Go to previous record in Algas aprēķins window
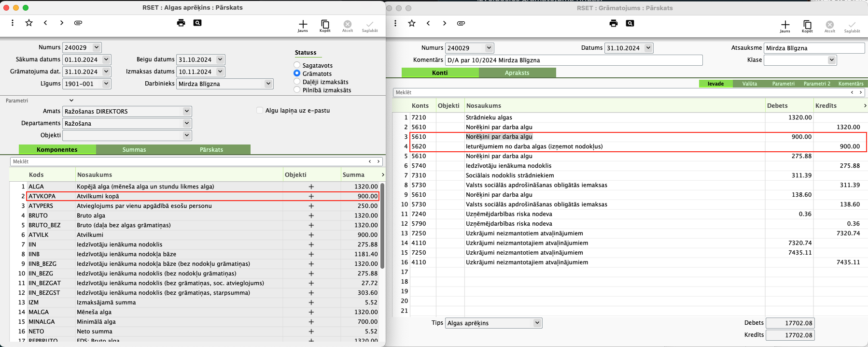This screenshot has width=868, height=347. tap(45, 23)
